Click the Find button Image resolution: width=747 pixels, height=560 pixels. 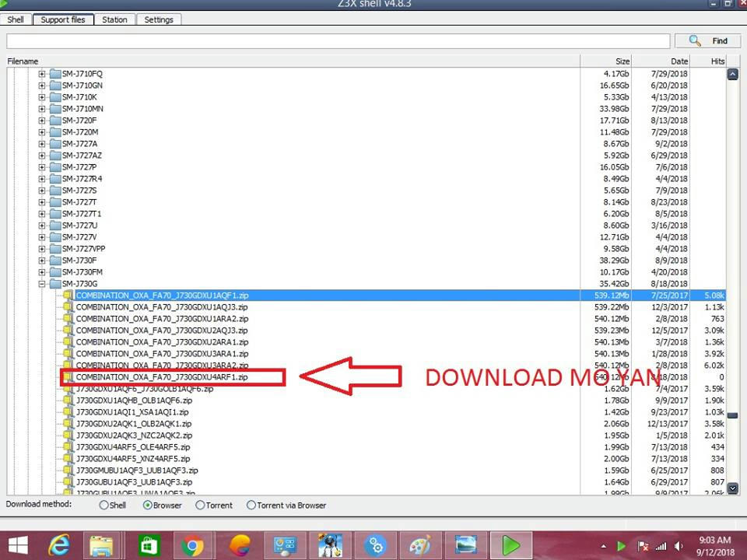[x=707, y=41]
